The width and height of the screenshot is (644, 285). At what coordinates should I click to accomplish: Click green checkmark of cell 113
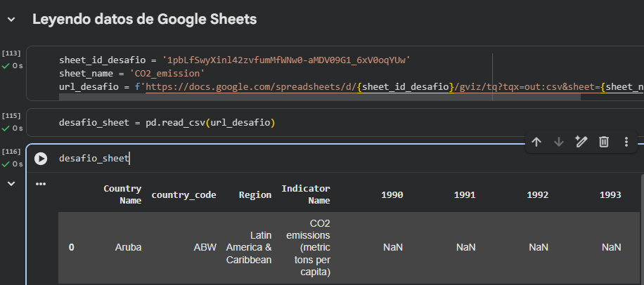(x=6, y=65)
